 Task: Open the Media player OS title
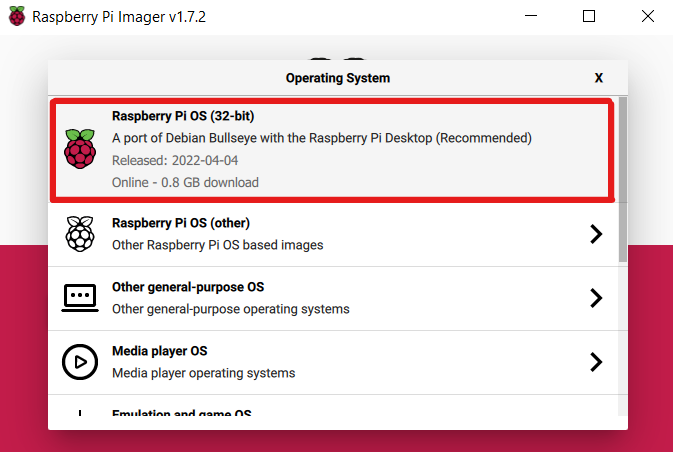pos(160,351)
